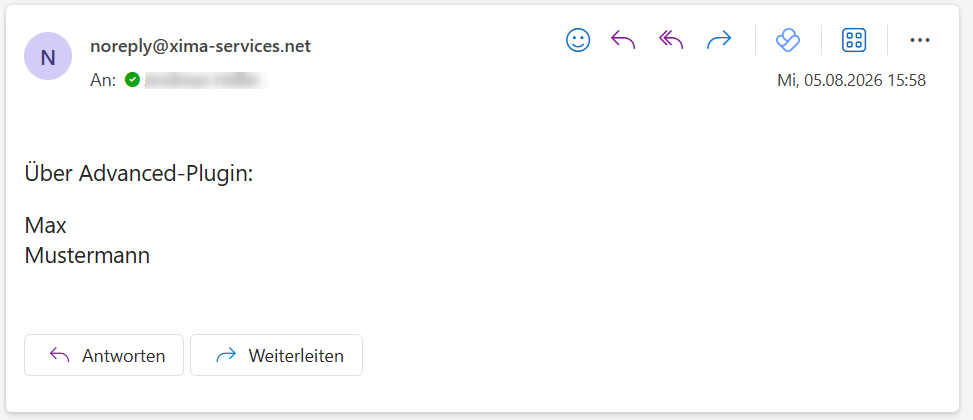Open the apps grid icon
Image resolution: width=973 pixels, height=420 pixels.
click(854, 40)
